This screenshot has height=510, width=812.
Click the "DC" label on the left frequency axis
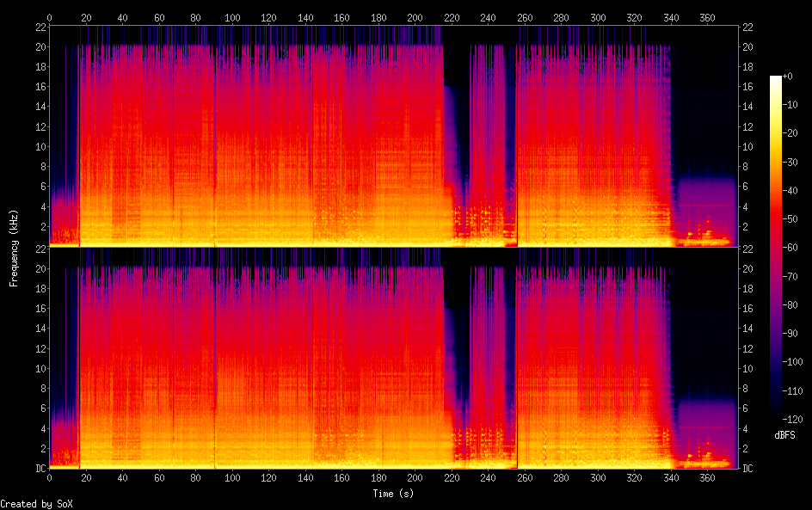pos(40,469)
